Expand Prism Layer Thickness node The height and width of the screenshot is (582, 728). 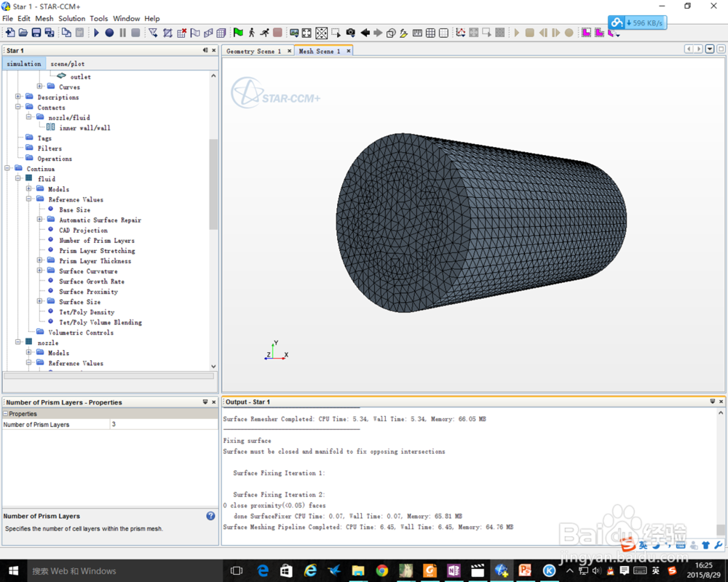point(39,260)
